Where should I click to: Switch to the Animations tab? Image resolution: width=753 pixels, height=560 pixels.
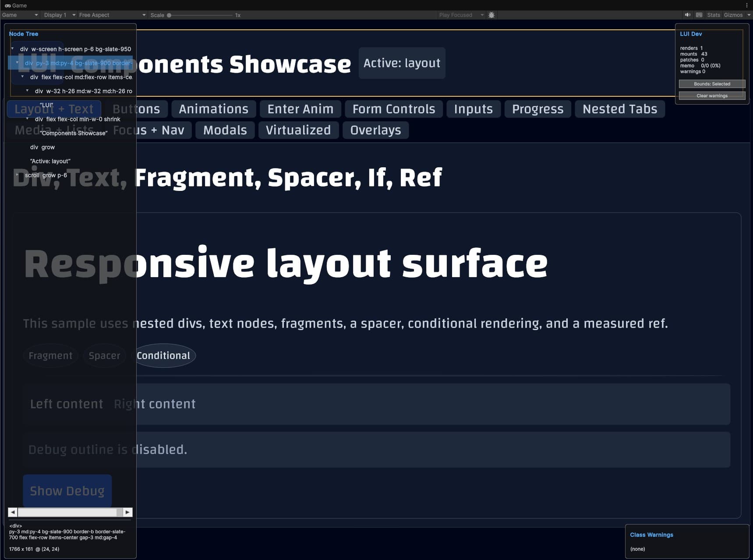point(214,109)
